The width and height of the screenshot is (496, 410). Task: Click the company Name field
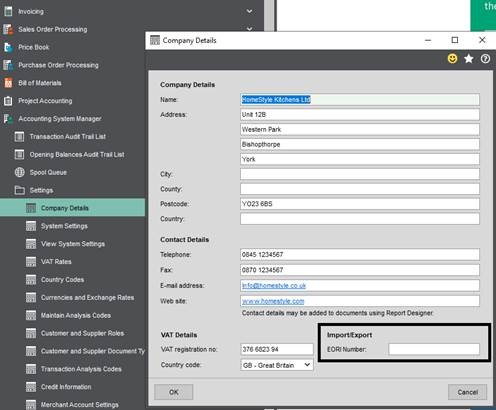360,100
